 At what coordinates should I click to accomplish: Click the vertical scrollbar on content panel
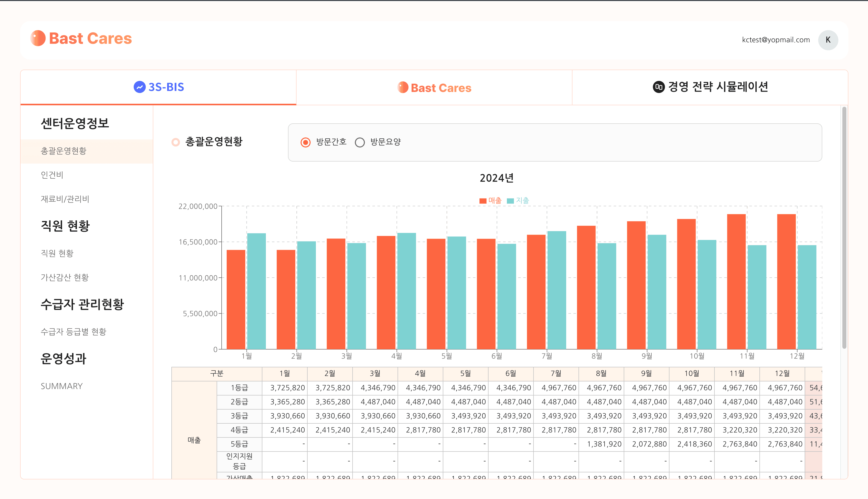[x=844, y=228]
